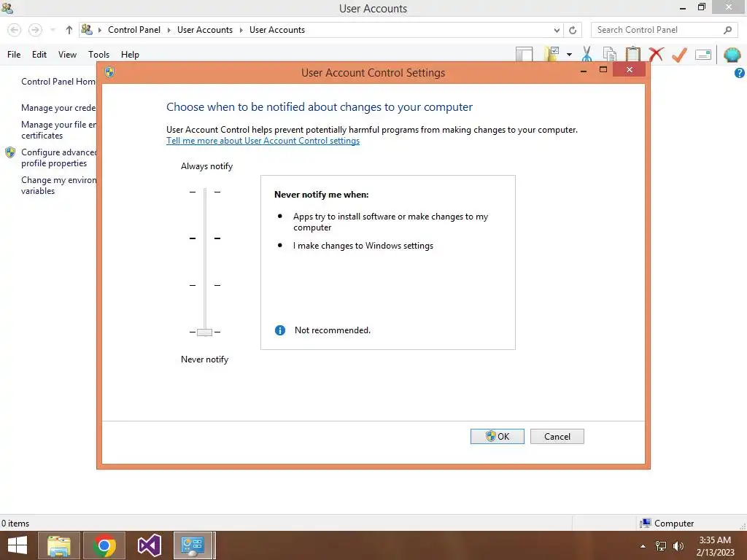Click the UAC slider thumb at Never notify

coord(205,332)
